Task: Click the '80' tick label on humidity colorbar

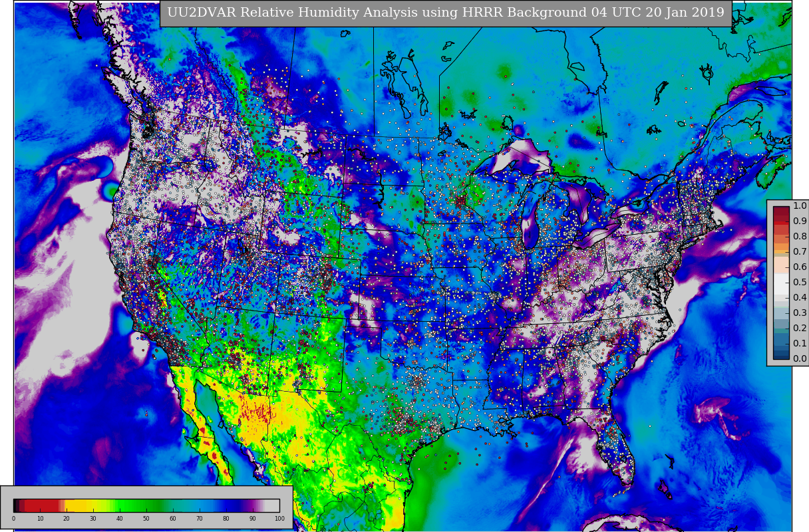Action: (226, 519)
